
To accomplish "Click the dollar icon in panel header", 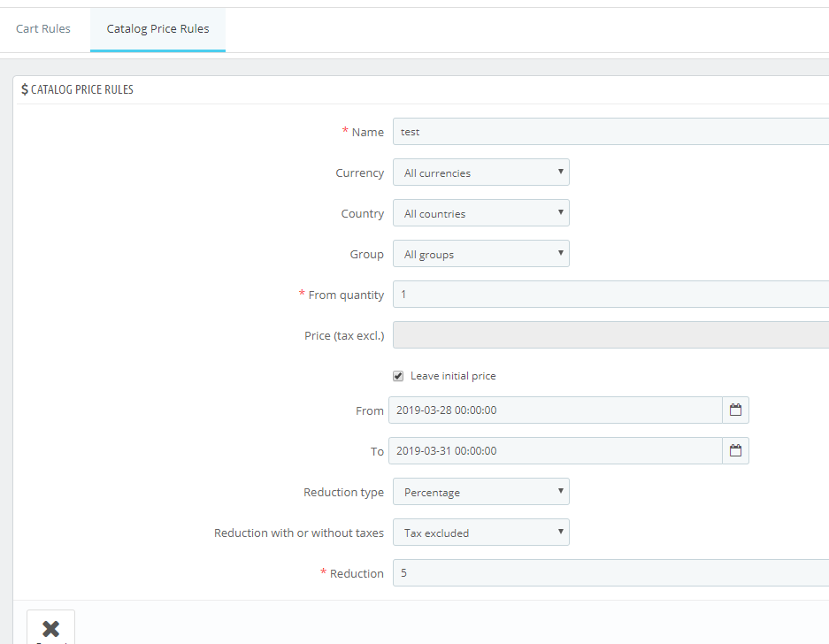I will pyautogui.click(x=25, y=89).
